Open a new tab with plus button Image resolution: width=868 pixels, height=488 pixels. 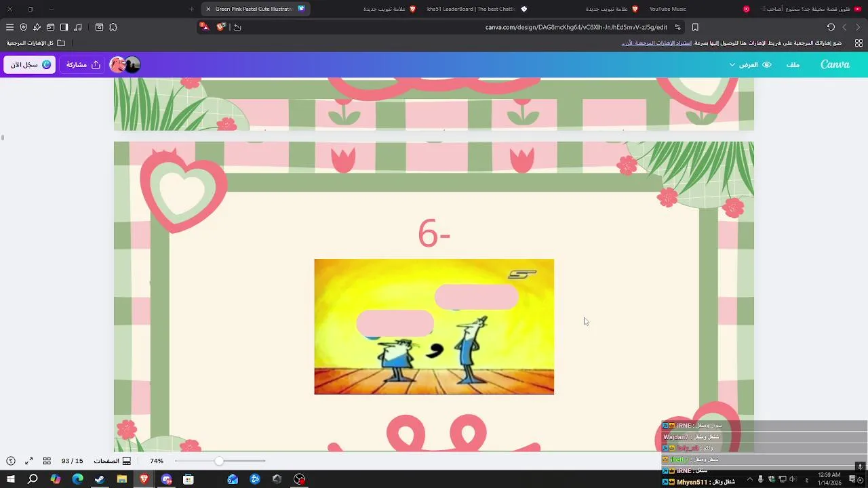pyautogui.click(x=191, y=9)
